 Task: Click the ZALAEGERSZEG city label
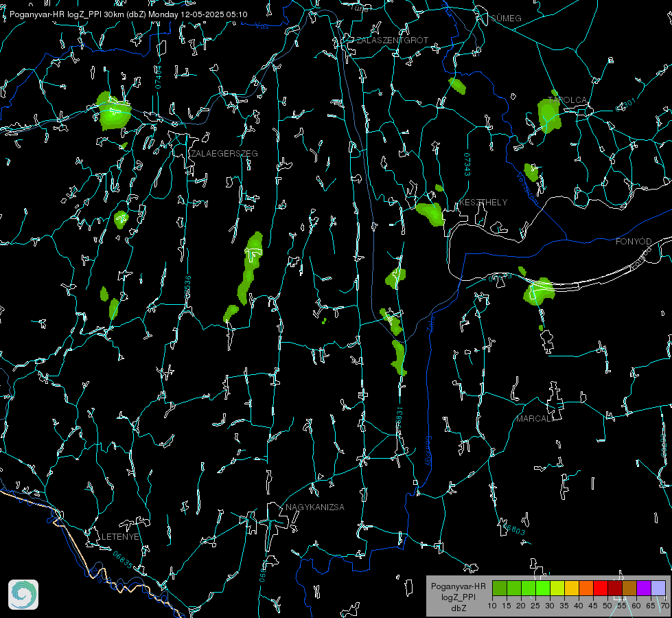click(x=224, y=154)
